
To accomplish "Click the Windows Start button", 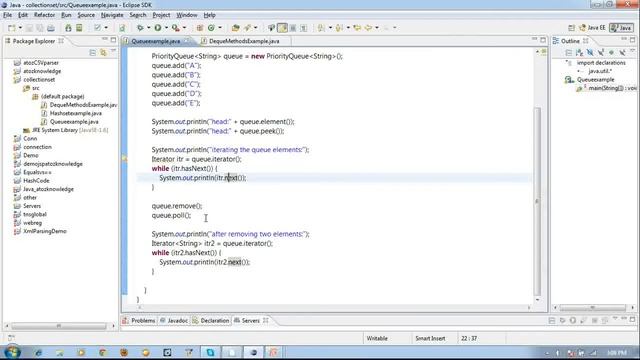I will pos(12,352).
